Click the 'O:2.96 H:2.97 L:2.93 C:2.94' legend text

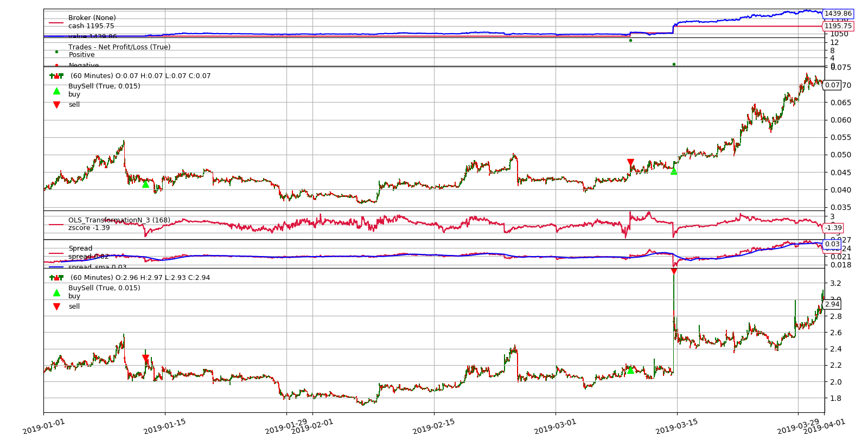(x=140, y=278)
